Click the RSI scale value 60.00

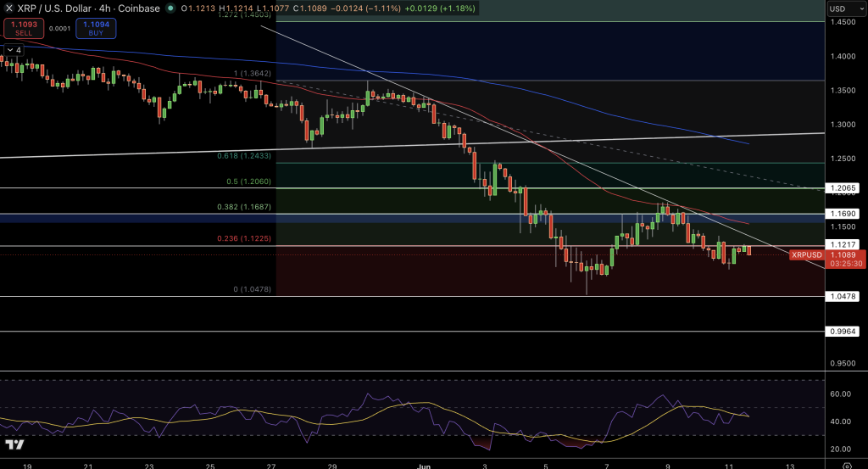(x=841, y=394)
